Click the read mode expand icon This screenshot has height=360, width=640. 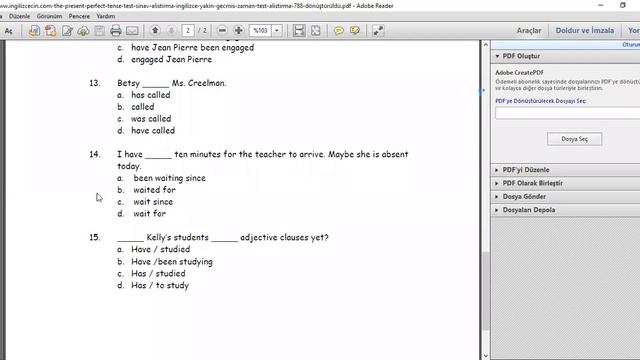click(x=378, y=31)
